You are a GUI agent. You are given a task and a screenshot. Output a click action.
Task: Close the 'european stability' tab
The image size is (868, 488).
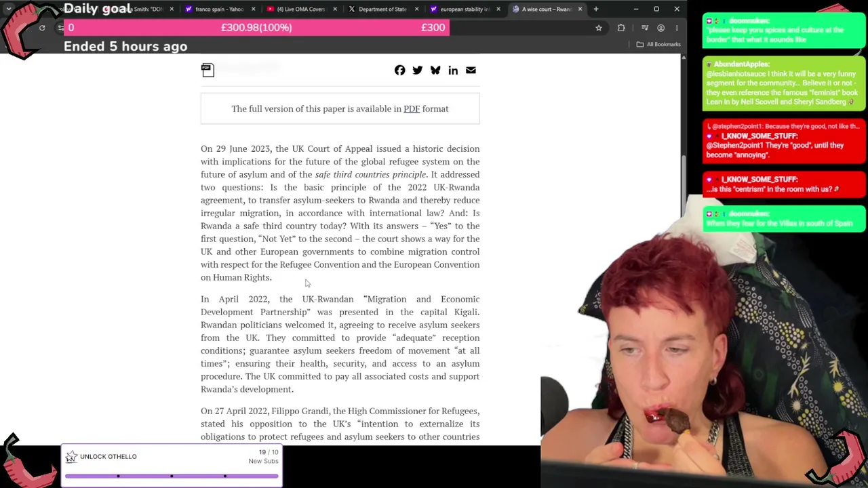tap(498, 9)
